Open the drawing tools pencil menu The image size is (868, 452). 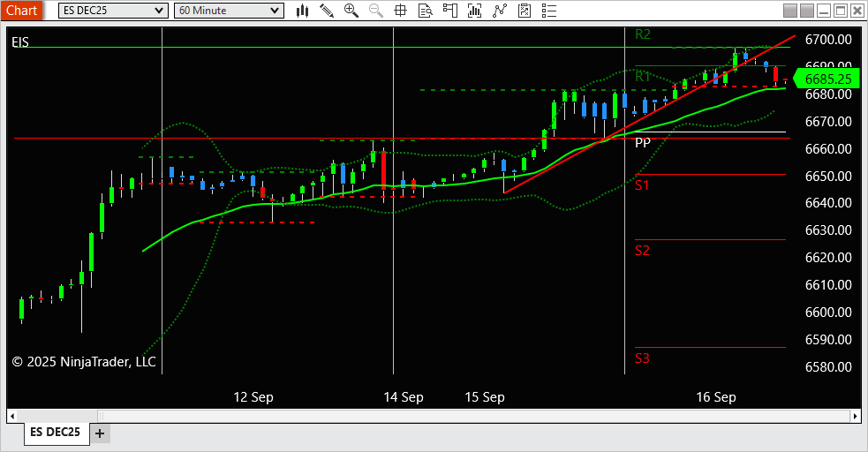click(x=327, y=11)
